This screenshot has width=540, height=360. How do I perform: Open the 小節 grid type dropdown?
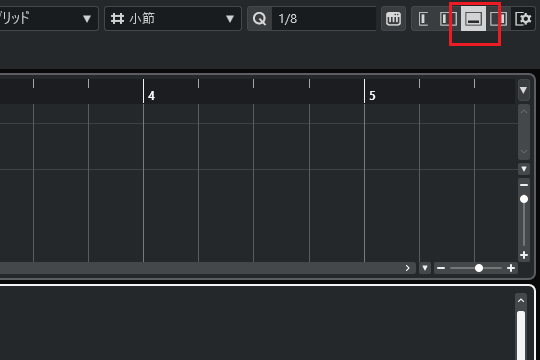point(173,19)
